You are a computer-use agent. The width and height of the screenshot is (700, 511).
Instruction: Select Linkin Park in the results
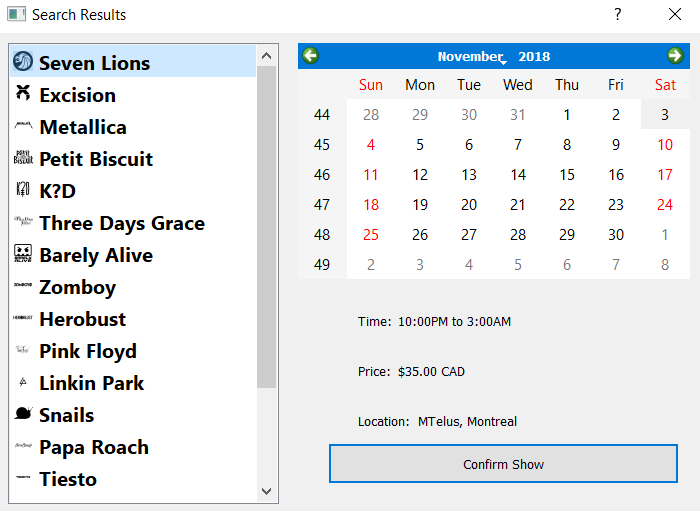click(x=133, y=383)
